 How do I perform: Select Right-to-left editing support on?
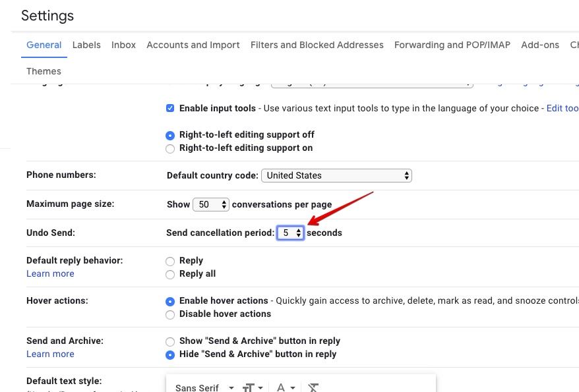coord(170,148)
